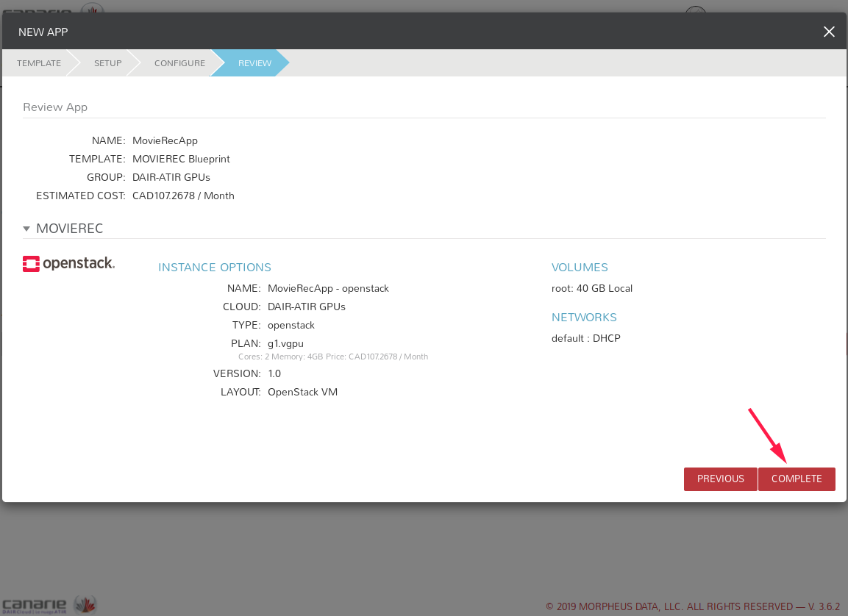
Task: Click the Volumes heading
Action: 580,268
